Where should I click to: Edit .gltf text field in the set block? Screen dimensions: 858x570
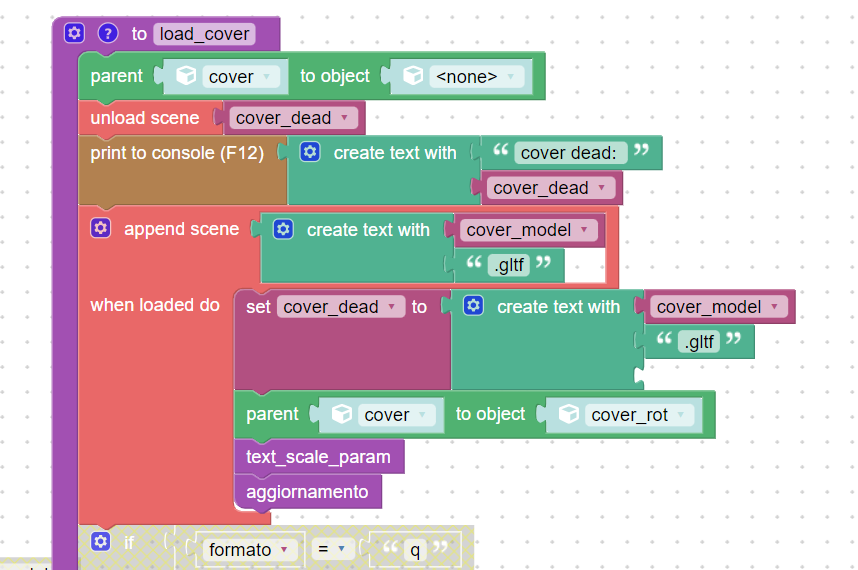(x=699, y=341)
